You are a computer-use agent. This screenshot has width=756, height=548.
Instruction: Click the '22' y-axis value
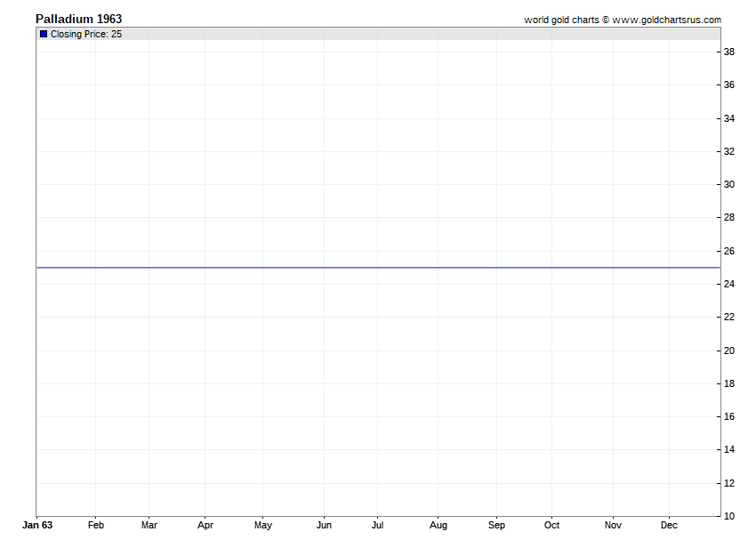[x=729, y=317]
